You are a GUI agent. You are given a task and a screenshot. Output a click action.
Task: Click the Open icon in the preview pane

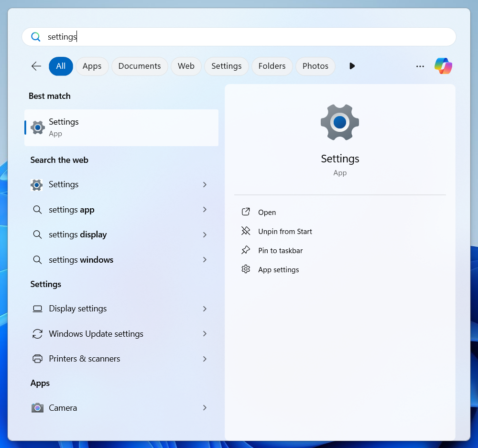[246, 212]
